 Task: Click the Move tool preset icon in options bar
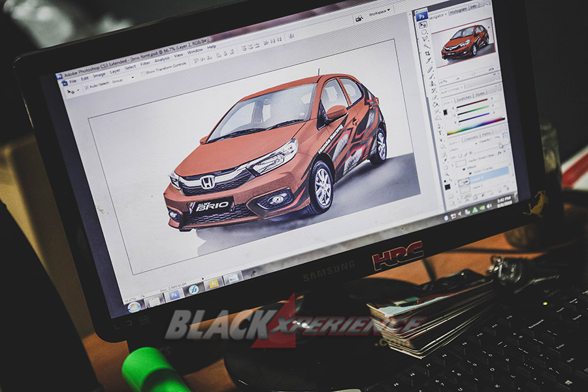(x=70, y=92)
